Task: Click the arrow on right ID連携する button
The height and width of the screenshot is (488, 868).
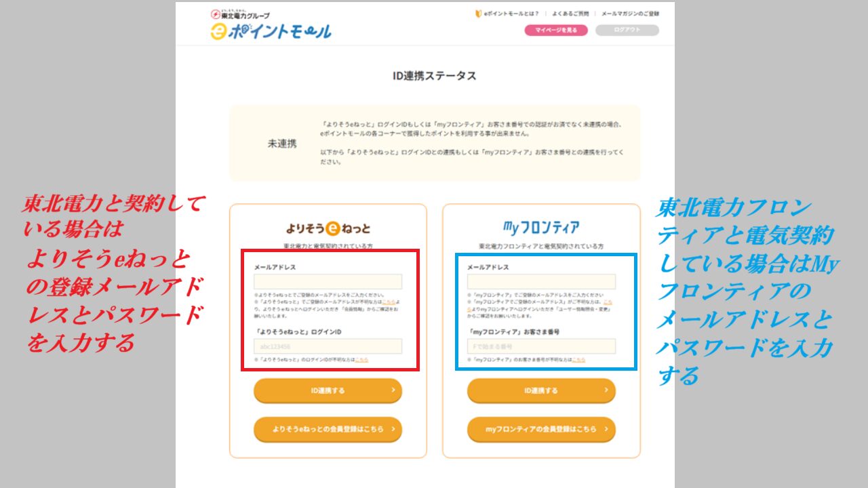Action: click(606, 390)
